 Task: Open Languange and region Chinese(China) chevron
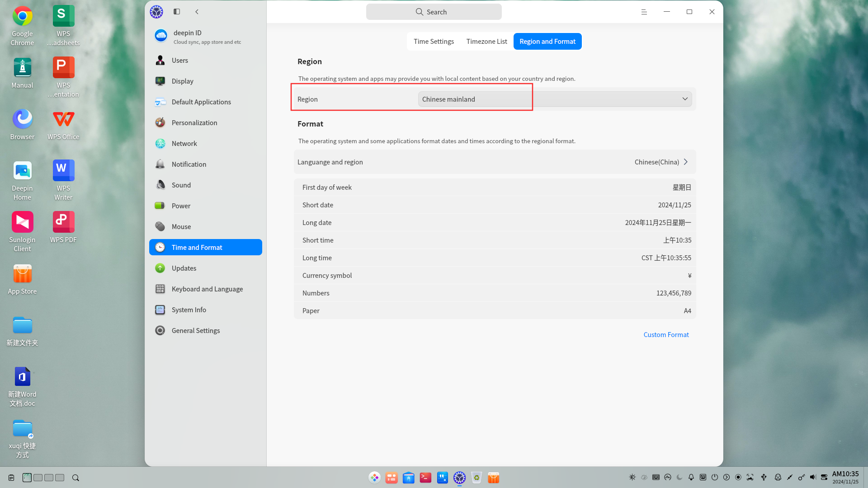(x=685, y=162)
